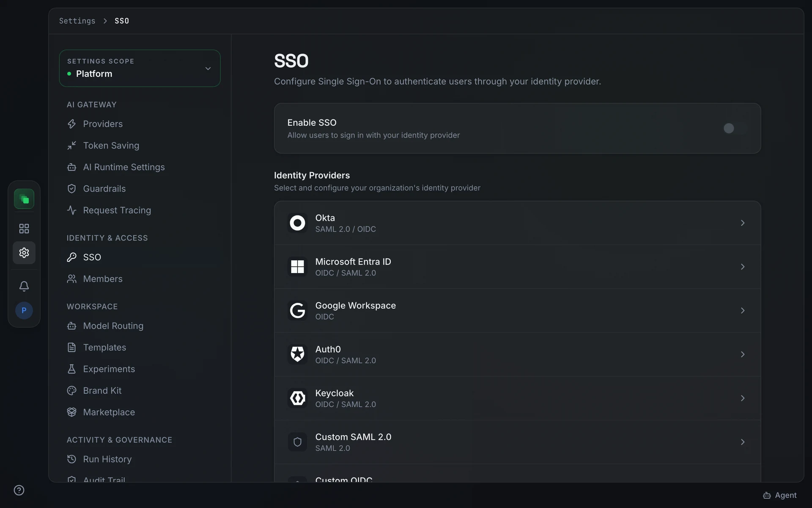
Task: Expand the Settings Scope Platform dropdown
Action: pos(140,68)
